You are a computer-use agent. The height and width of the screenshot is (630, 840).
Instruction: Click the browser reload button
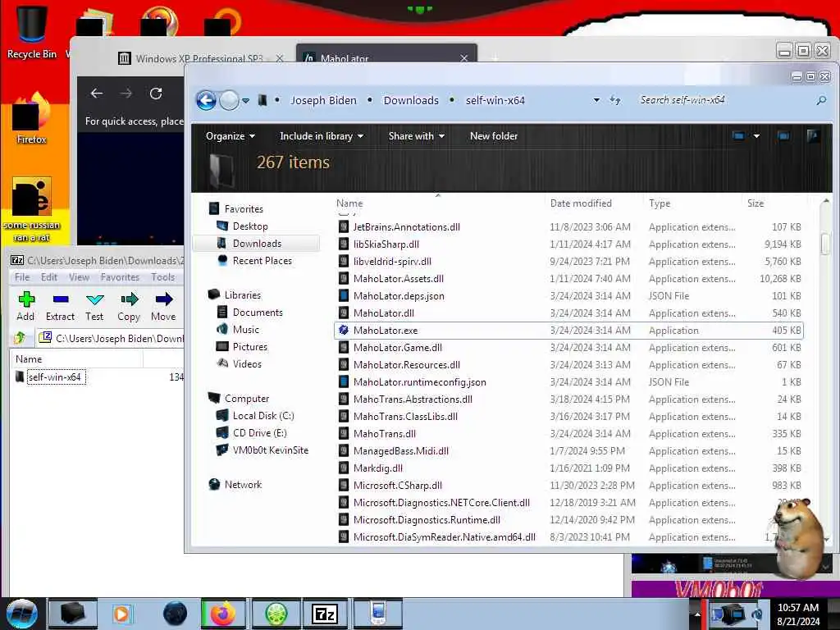156,94
